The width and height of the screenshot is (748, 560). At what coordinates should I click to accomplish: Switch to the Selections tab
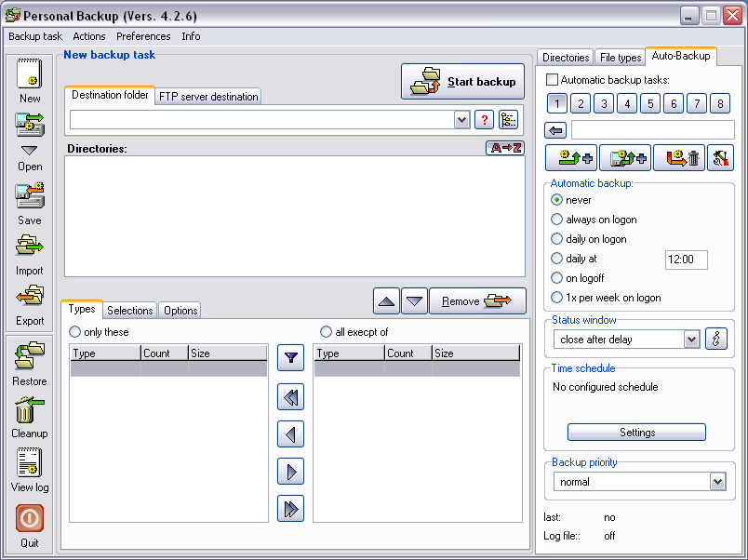[x=129, y=311]
